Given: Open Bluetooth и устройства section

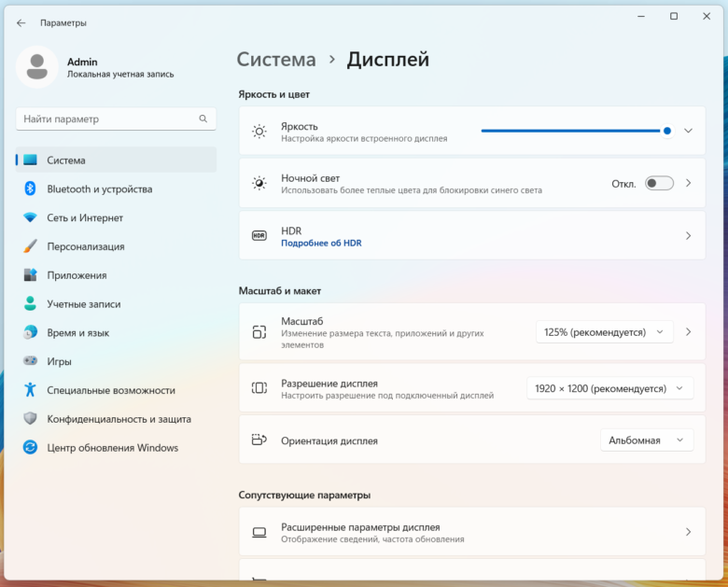Looking at the screenshot, I should pyautogui.click(x=116, y=189).
